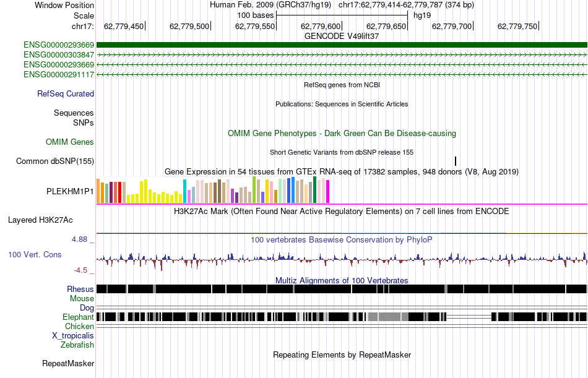Open Short Genetic Variants from dbSNP title
588x378 pixels.
tap(342, 153)
